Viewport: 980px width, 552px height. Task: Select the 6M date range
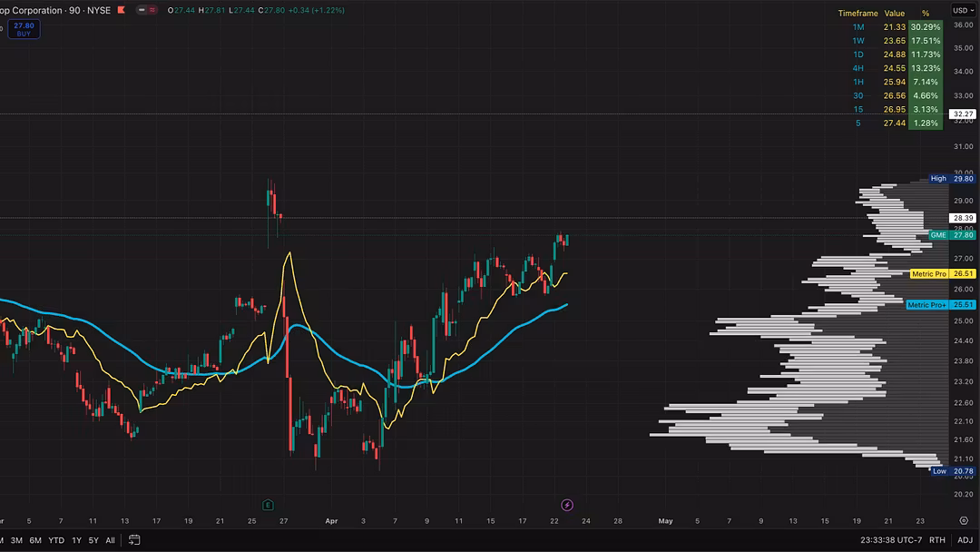point(35,540)
